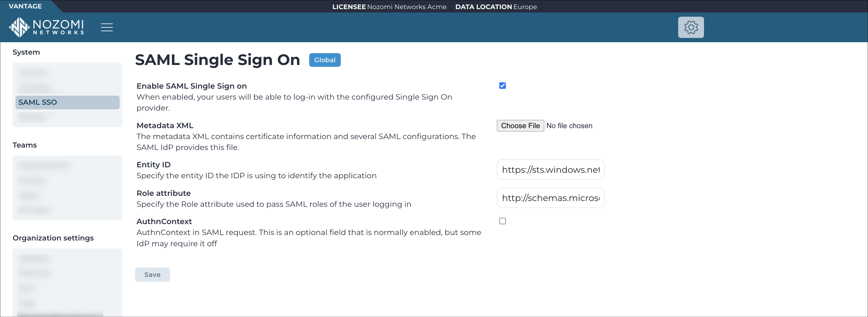868x317 pixels.
Task: Click the DATA LOCATION Europe text
Action: pos(496,7)
